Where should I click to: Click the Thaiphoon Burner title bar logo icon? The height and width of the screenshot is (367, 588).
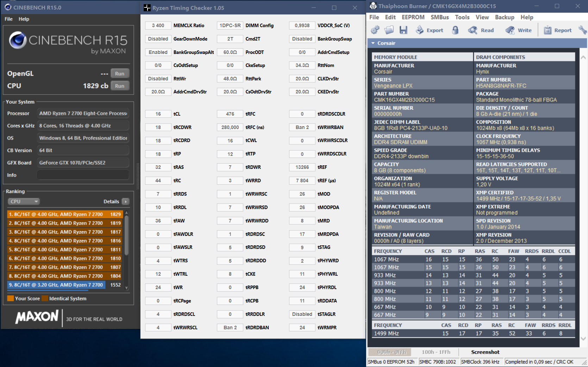(373, 6)
